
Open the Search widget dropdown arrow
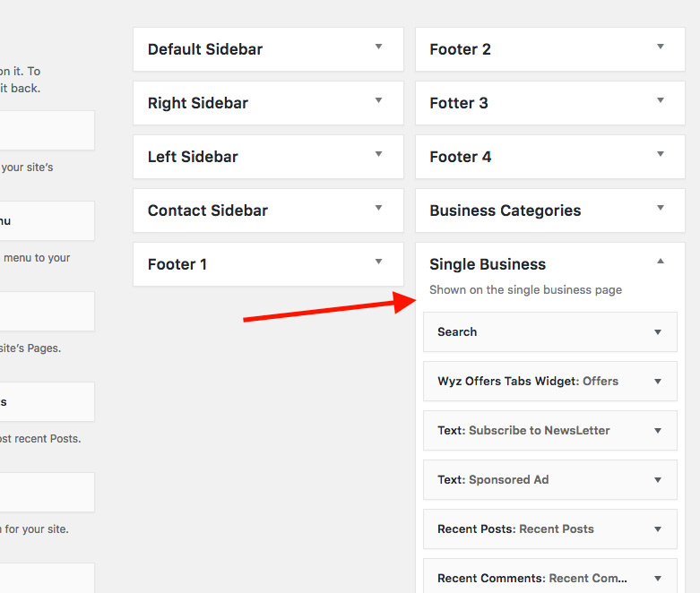click(x=658, y=332)
